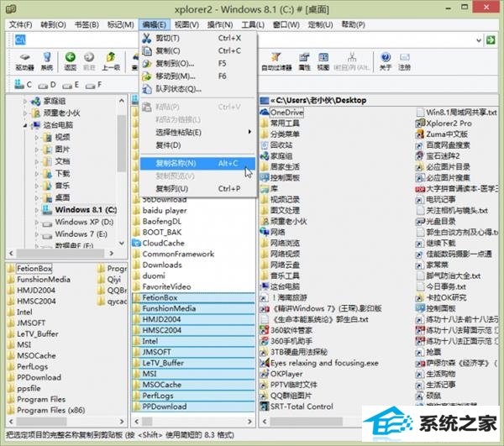Image resolution: width=504 pixels, height=446 pixels.
Task: Open 队列状态(Q)... from Edit menu
Action: pos(197,89)
